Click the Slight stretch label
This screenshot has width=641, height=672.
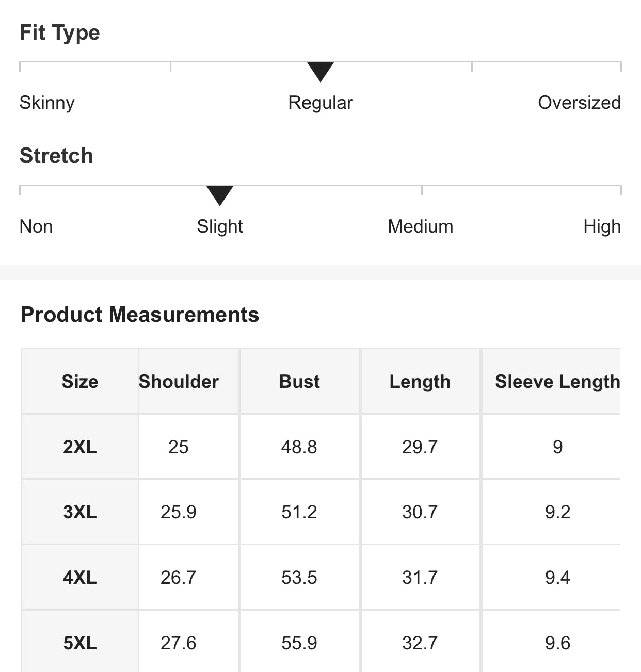[220, 226]
